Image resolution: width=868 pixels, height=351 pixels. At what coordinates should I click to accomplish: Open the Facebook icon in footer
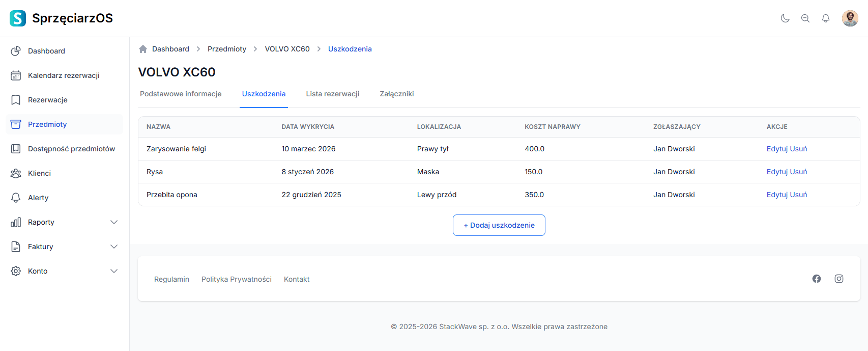click(x=817, y=279)
